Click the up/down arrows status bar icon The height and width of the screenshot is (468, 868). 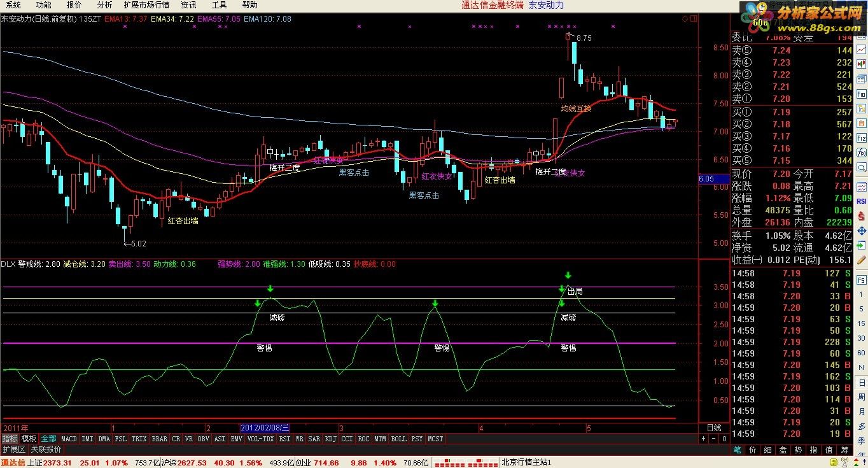click(x=856, y=462)
